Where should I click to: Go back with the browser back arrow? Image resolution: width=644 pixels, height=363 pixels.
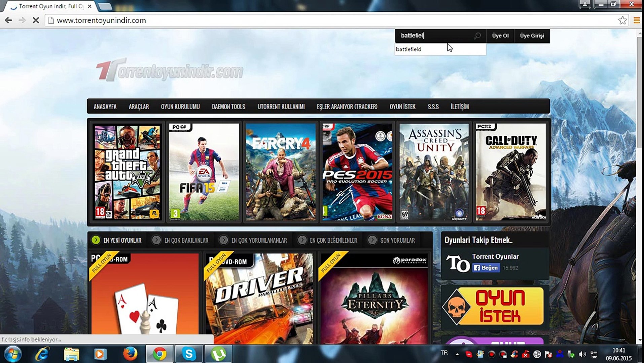click(8, 21)
